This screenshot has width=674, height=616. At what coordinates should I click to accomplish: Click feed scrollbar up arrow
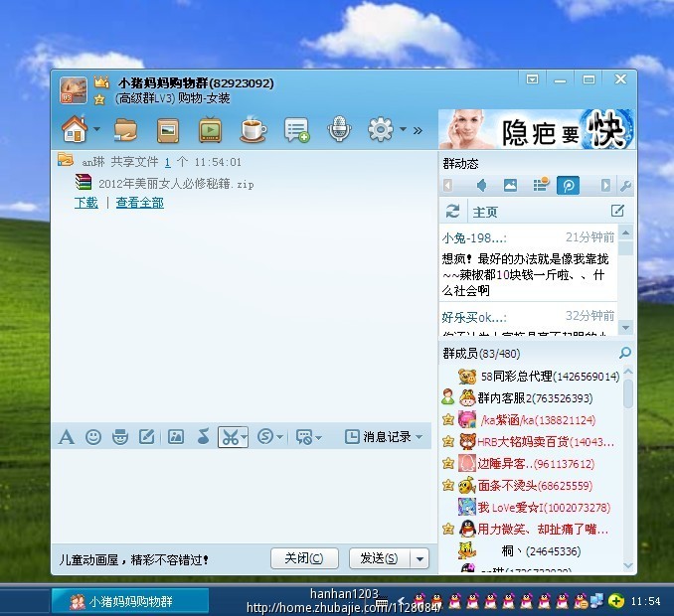(x=626, y=233)
